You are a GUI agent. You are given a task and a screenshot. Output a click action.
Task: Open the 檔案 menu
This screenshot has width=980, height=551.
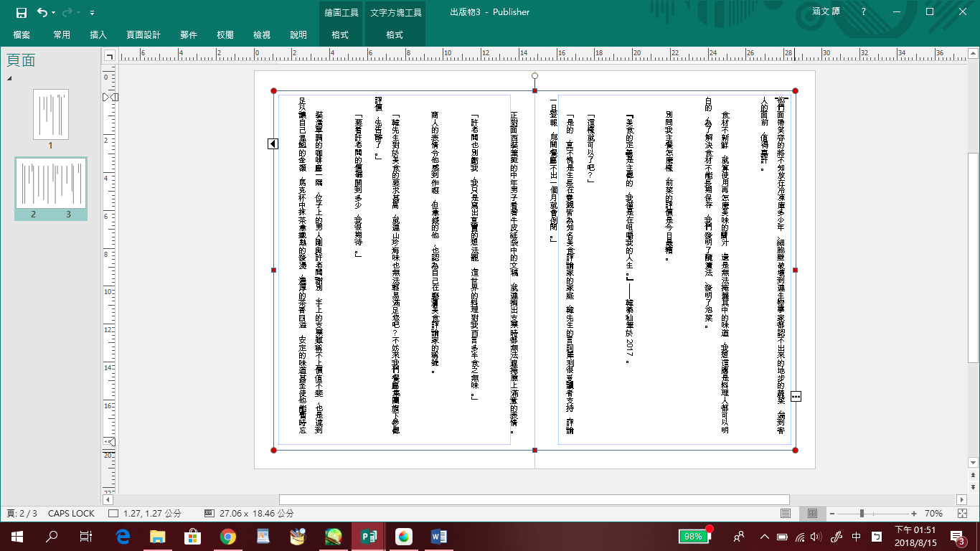22,34
